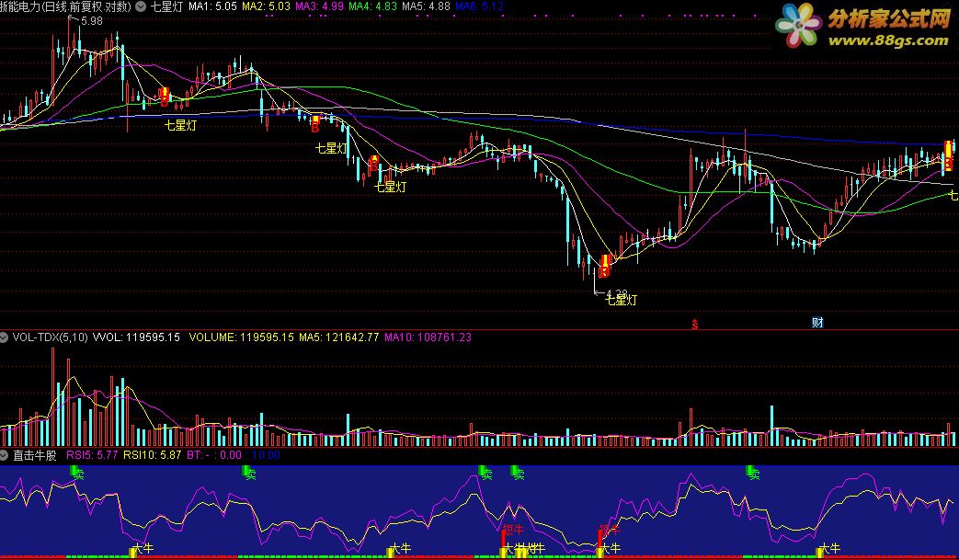The height and width of the screenshot is (560, 959).
Task: Click the 4.38 low price label
Action: (x=618, y=294)
